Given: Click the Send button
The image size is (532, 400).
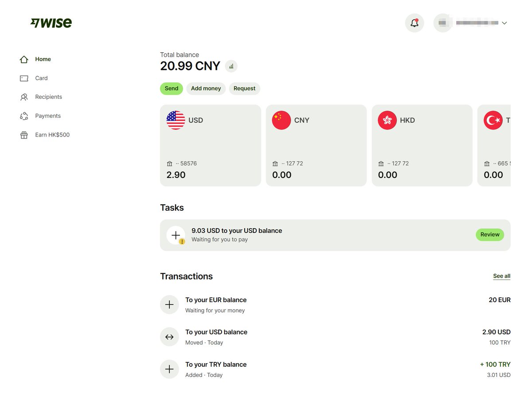Looking at the screenshot, I should pyautogui.click(x=172, y=89).
